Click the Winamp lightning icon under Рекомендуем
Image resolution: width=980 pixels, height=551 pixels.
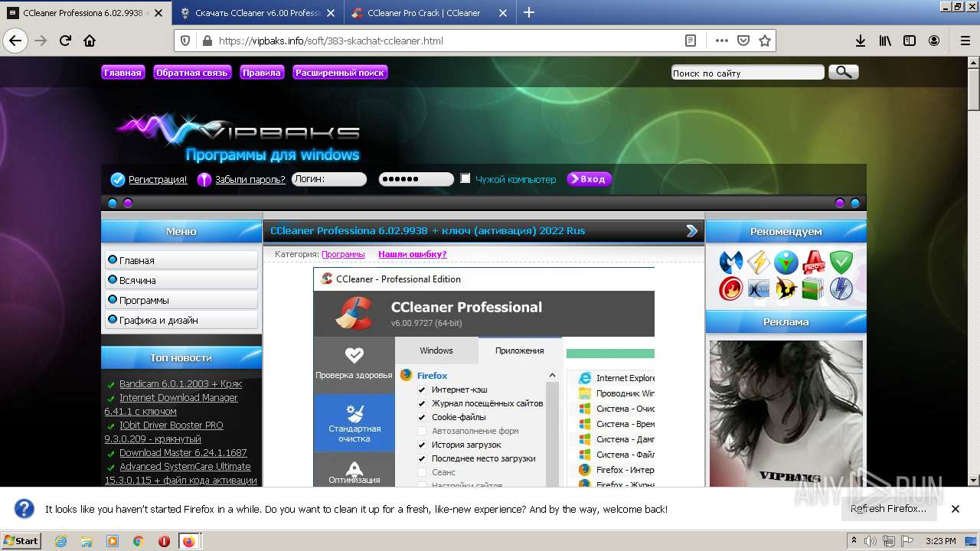click(x=759, y=262)
